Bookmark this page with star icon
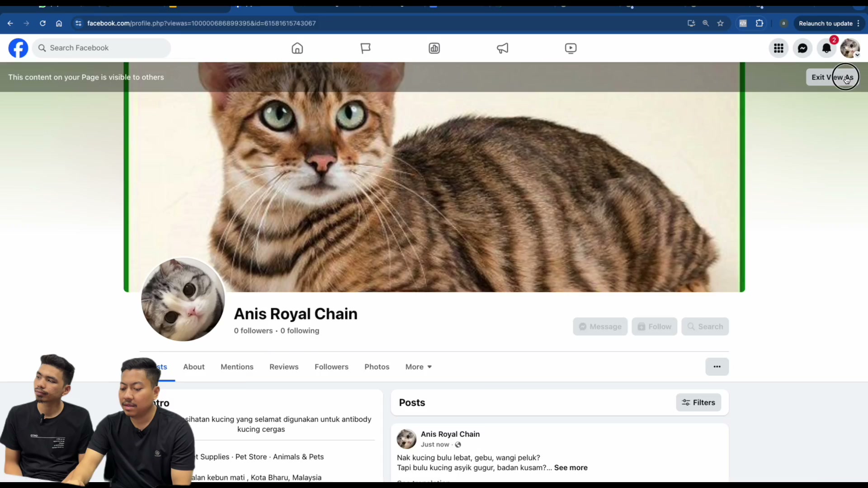Screen dimensions: 868x488 point(721,23)
